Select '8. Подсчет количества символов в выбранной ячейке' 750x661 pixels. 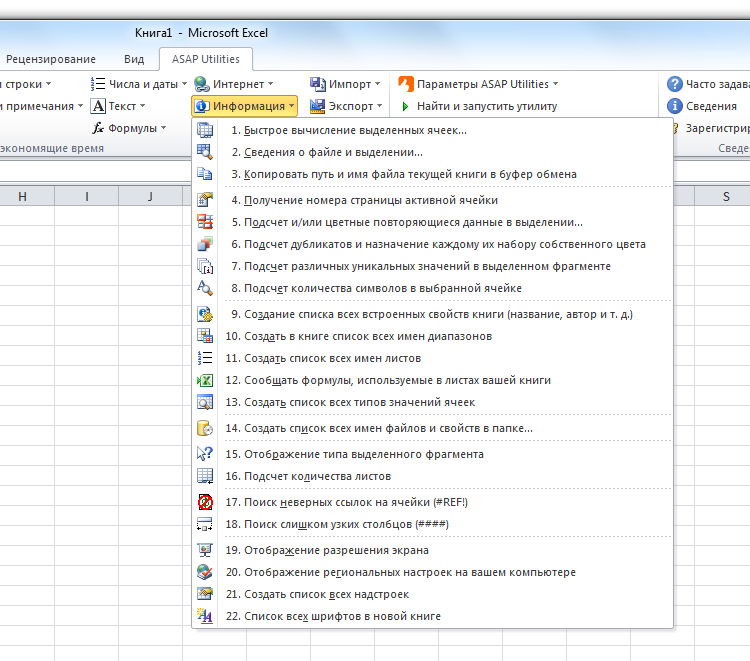[432, 288]
